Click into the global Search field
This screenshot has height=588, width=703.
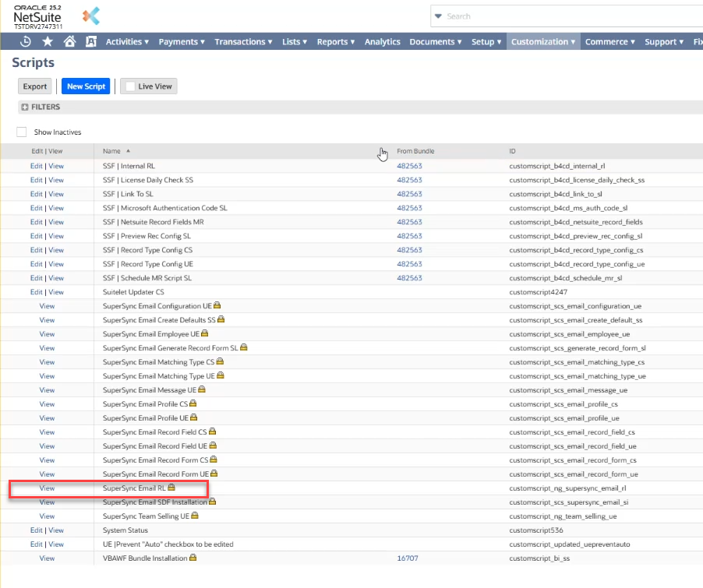(569, 16)
